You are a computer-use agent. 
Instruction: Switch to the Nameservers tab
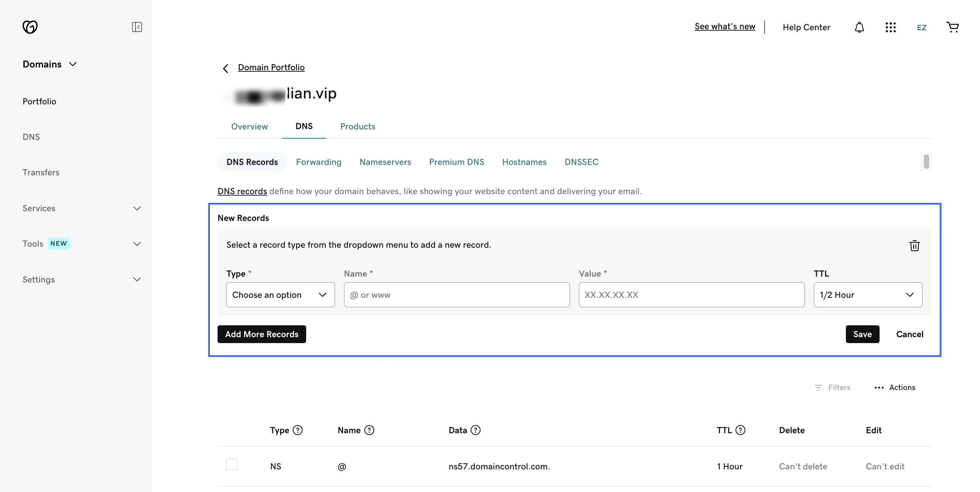coord(385,162)
